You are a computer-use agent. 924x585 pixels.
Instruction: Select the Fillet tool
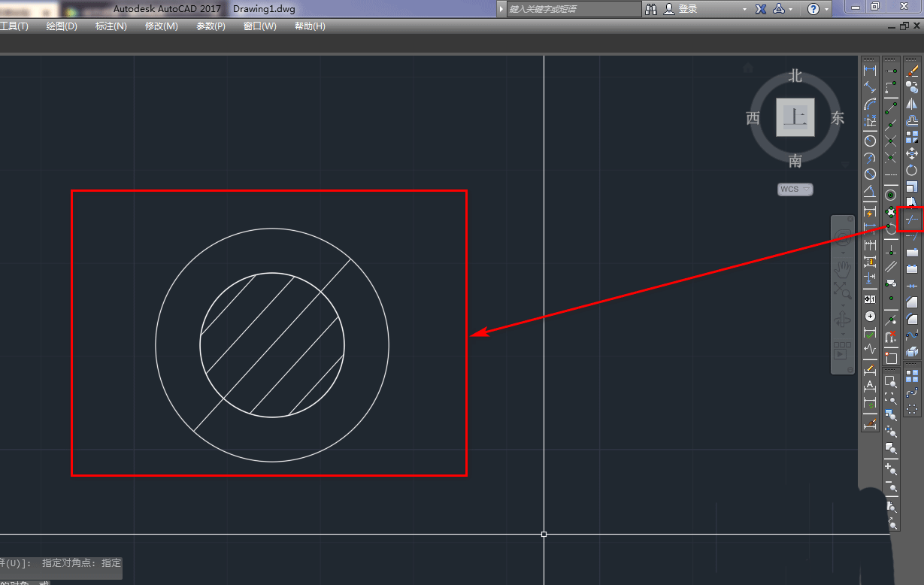pyautogui.click(x=912, y=317)
